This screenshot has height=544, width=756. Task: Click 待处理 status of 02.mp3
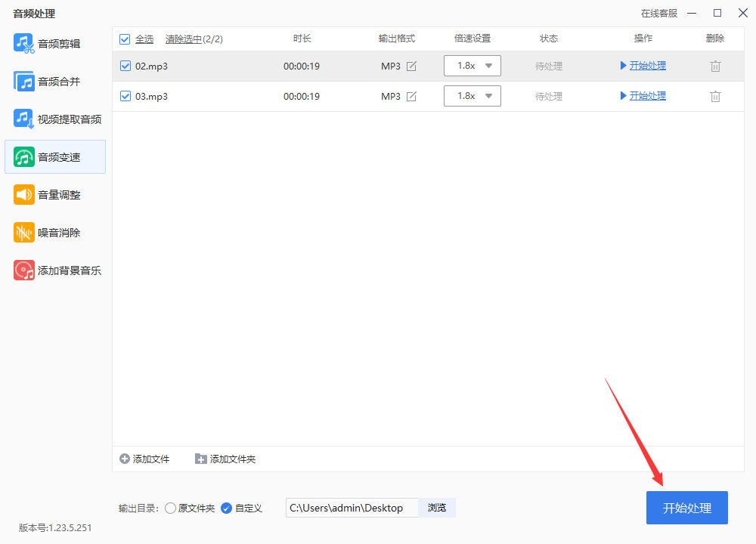pos(549,66)
